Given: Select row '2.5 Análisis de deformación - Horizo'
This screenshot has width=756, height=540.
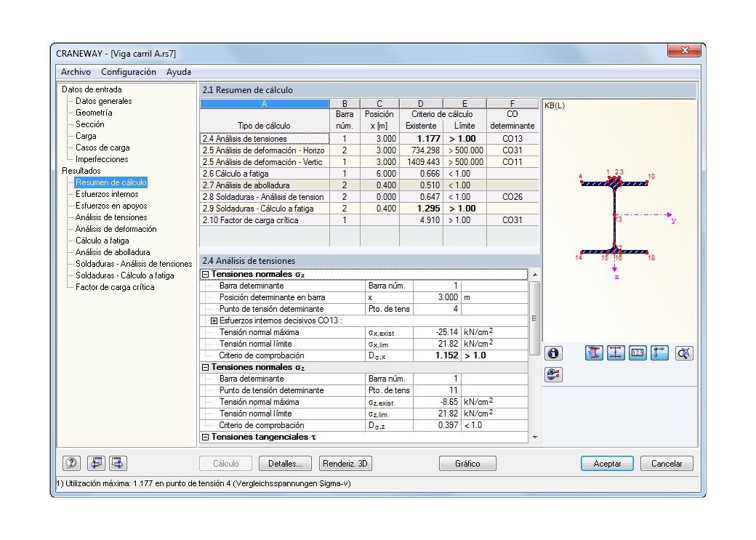Looking at the screenshot, I should coord(369,150).
